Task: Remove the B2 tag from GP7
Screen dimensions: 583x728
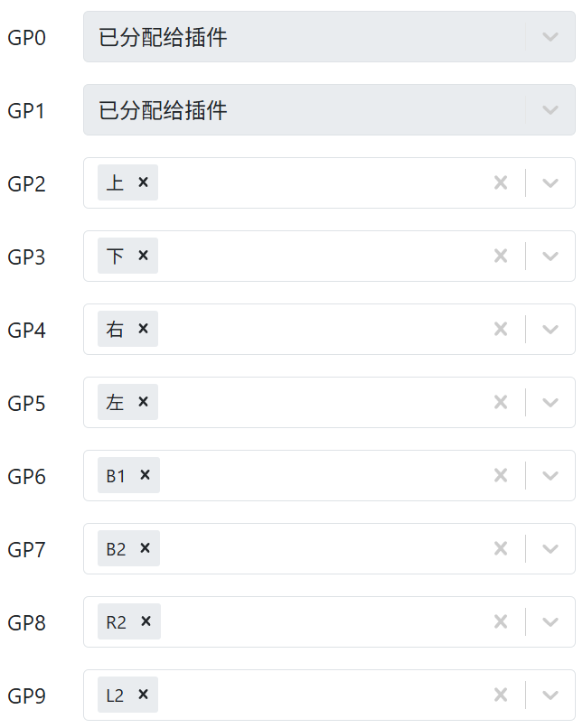Action: tap(145, 548)
